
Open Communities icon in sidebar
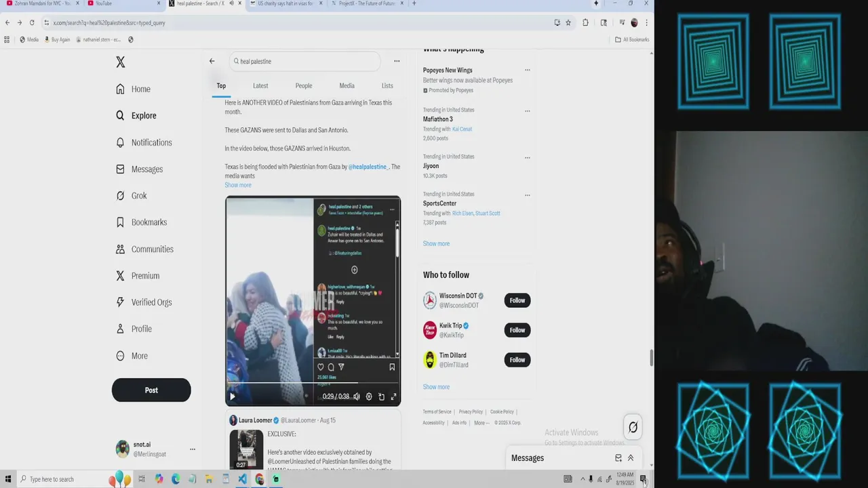pyautogui.click(x=120, y=249)
